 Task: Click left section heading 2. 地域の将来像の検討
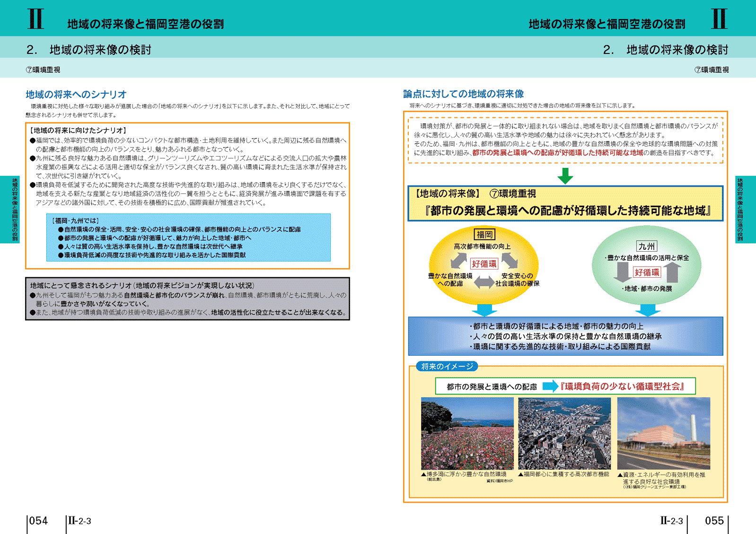click(x=89, y=50)
